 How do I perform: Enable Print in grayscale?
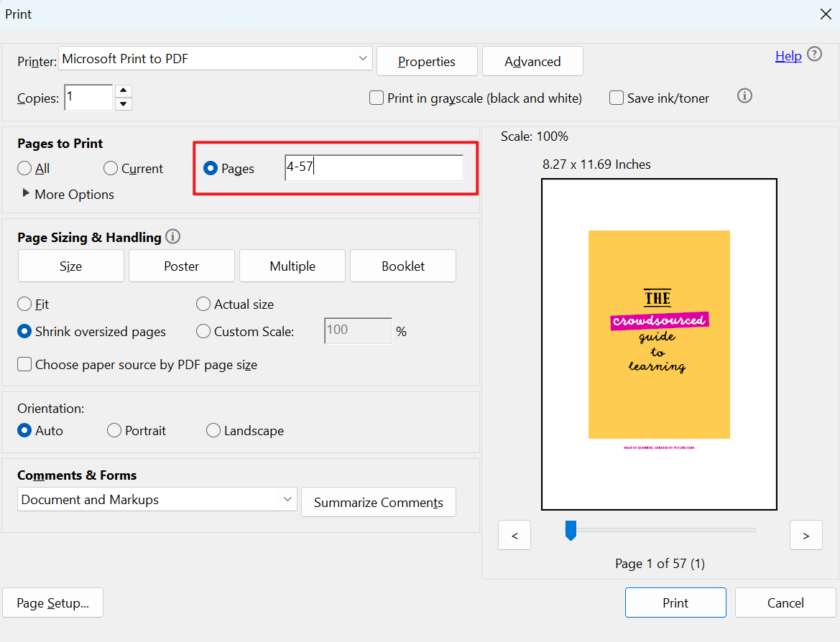pos(377,98)
